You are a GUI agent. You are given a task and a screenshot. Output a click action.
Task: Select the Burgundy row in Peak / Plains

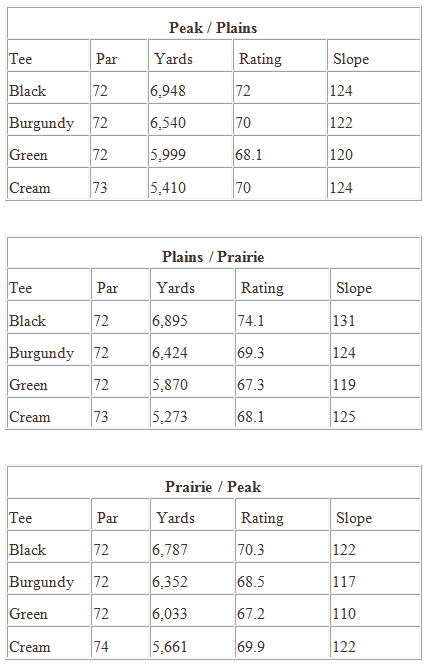click(213, 123)
